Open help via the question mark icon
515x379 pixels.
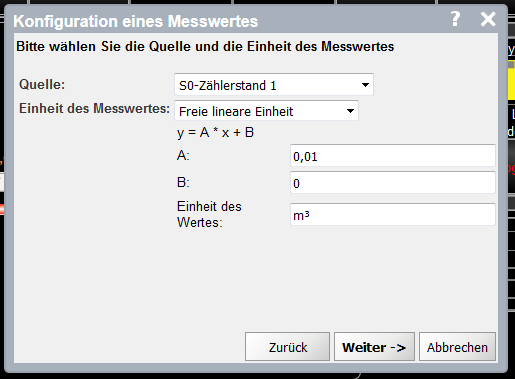pos(455,19)
